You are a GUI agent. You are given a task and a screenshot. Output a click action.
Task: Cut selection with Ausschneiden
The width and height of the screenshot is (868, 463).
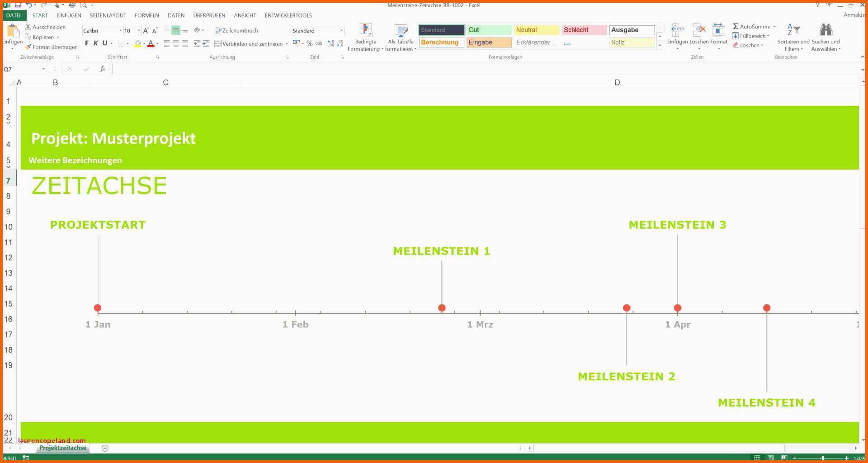coord(45,27)
